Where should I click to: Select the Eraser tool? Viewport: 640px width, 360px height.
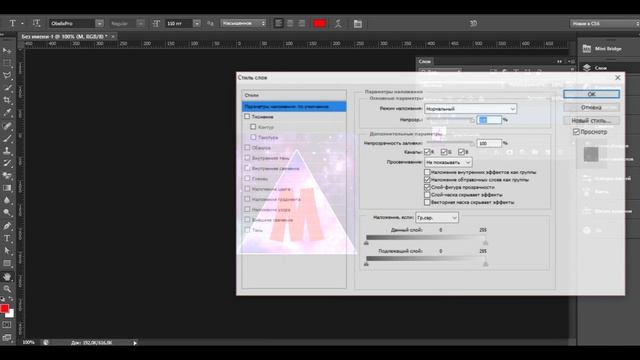[x=7, y=176]
